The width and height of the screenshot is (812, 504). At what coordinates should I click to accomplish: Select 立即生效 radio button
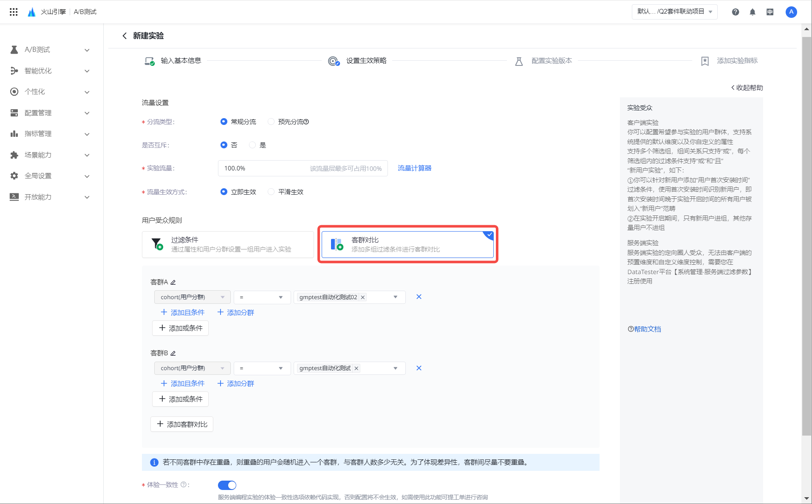pyautogui.click(x=224, y=192)
